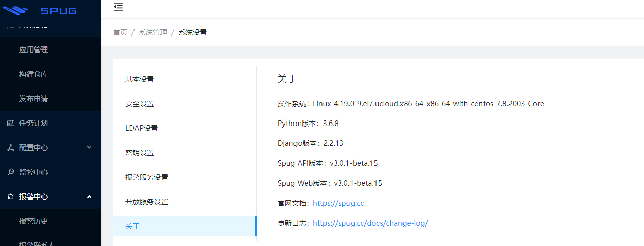Click Spug Web版本 v3.0.1-beta.15 text
This screenshot has width=644, height=246.
click(330, 183)
